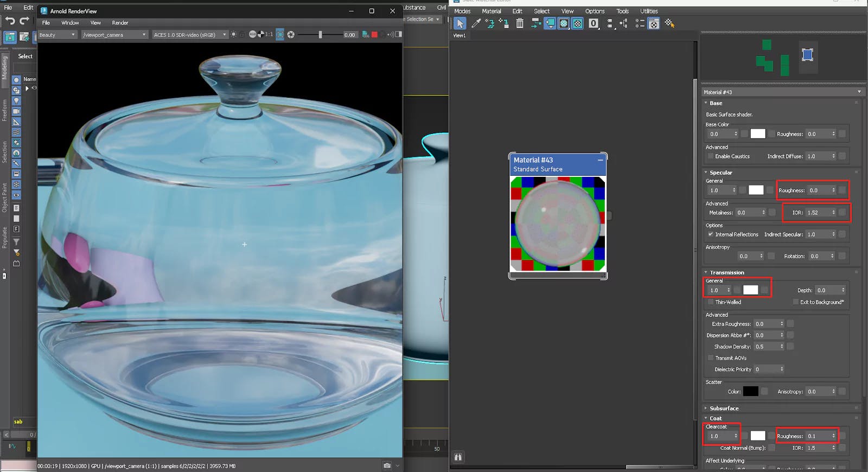Collapse the Coat rollout
868x472 pixels.
click(x=706, y=418)
